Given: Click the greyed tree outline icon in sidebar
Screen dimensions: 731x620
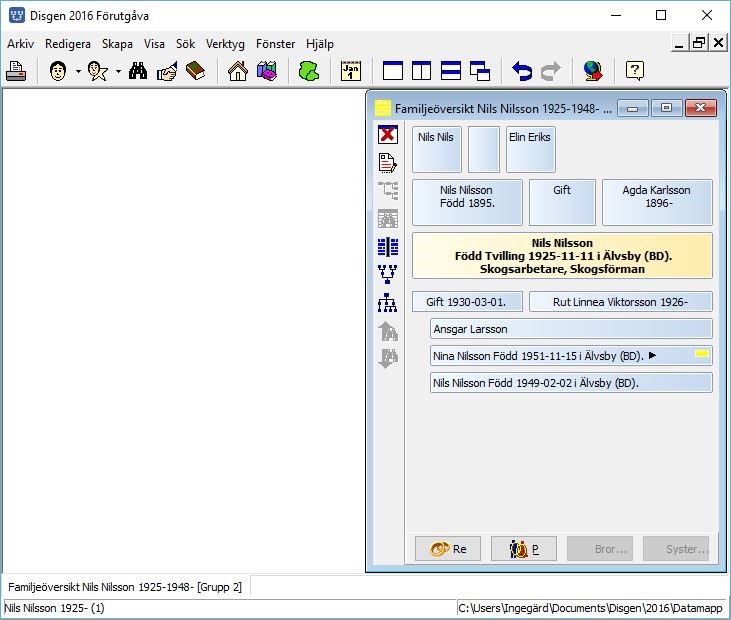Looking at the screenshot, I should pyautogui.click(x=388, y=190).
